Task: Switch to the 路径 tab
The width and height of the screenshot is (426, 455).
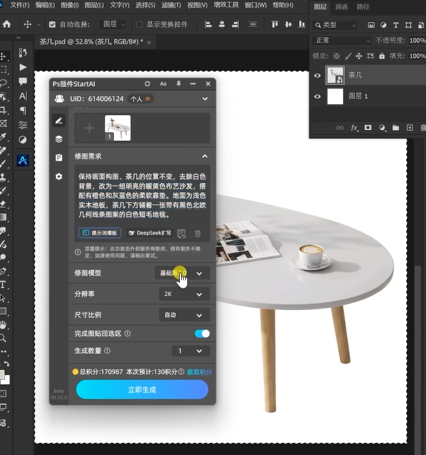Action: tap(363, 7)
